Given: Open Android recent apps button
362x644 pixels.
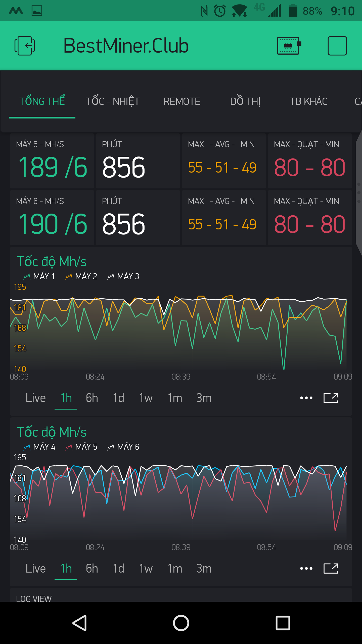Looking at the screenshot, I should click(x=283, y=623).
